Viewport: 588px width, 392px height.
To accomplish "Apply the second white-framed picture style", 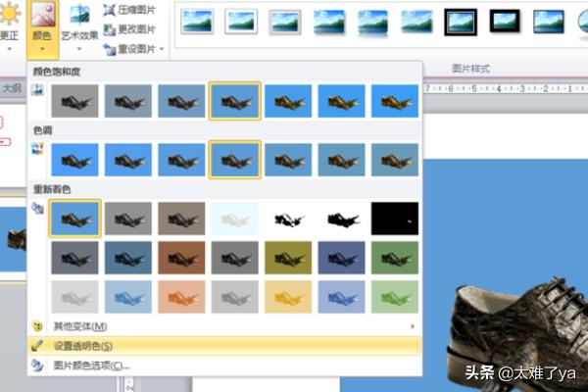I will click(241, 22).
